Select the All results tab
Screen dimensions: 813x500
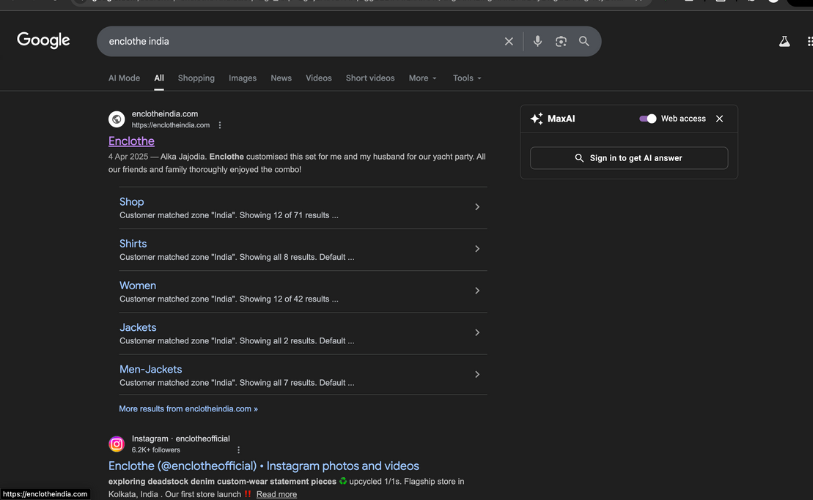click(x=159, y=78)
